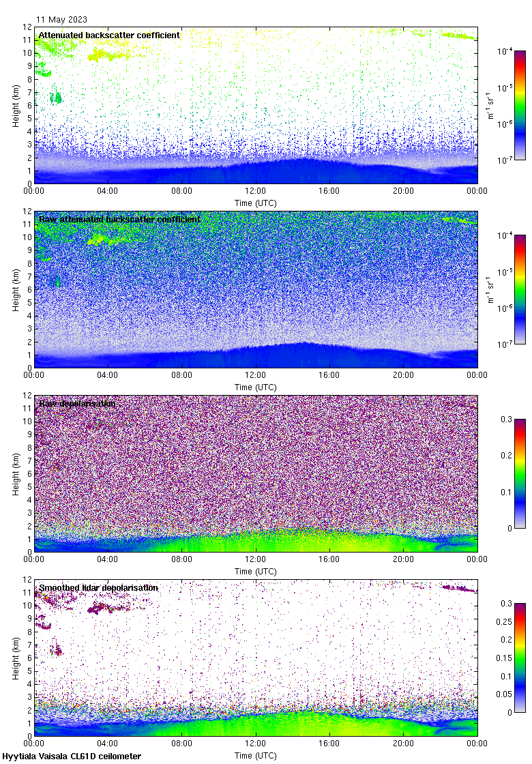Click the raw backscatter plot's color bar

[520, 289]
